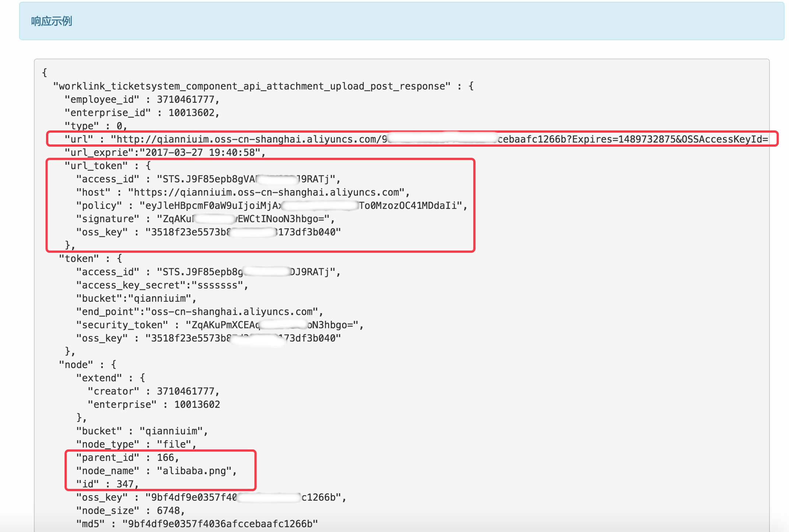The height and width of the screenshot is (532, 789).
Task: Click the "creator" : 3710461777 line
Action: (154, 391)
